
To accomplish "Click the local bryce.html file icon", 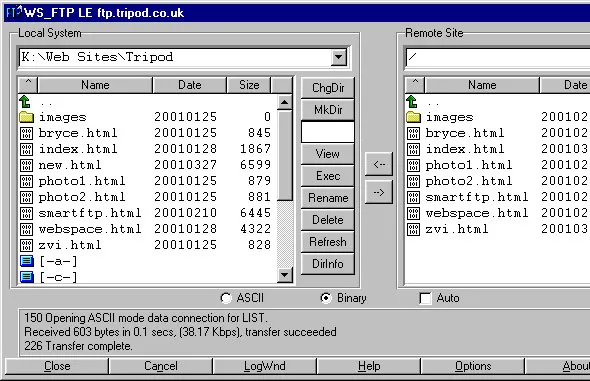I will point(26,133).
